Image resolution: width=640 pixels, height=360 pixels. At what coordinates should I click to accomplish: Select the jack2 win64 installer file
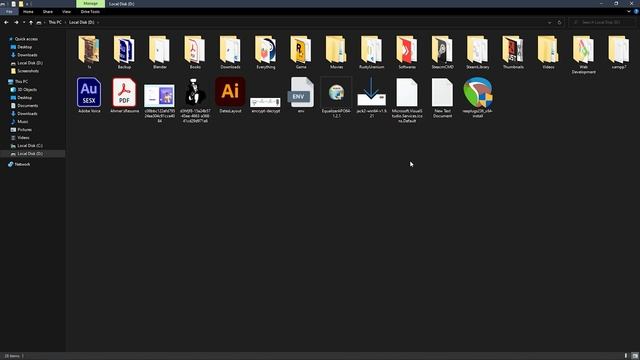coord(371,97)
